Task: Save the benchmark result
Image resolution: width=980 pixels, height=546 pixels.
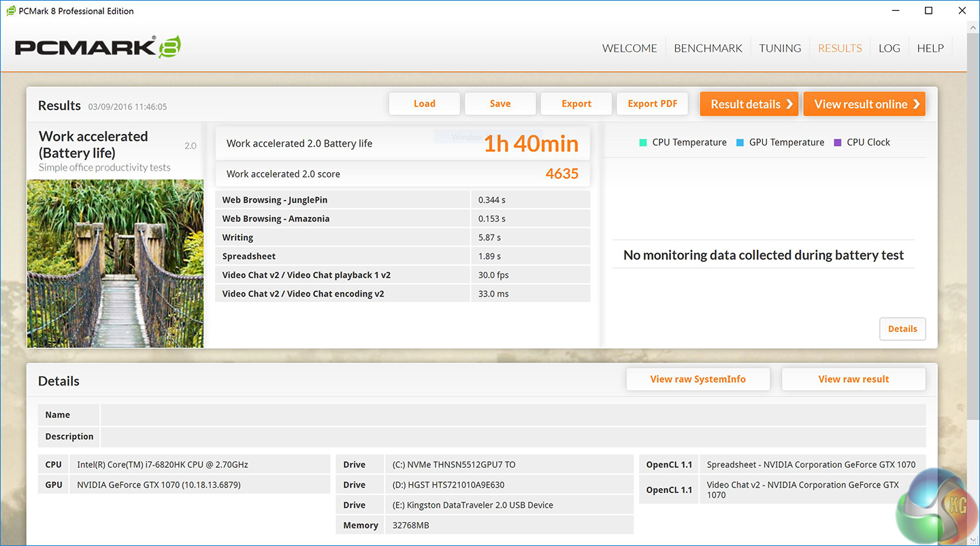Action: (500, 104)
